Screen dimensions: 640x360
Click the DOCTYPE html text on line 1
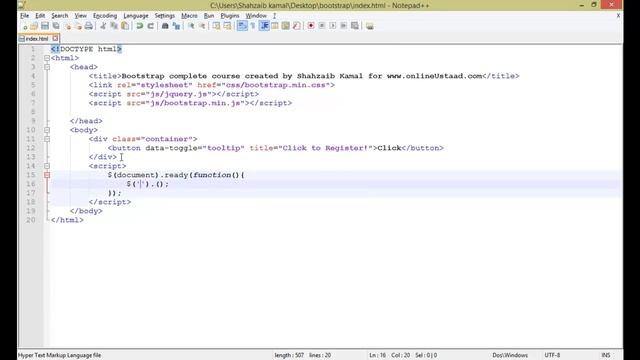[x=88, y=49]
